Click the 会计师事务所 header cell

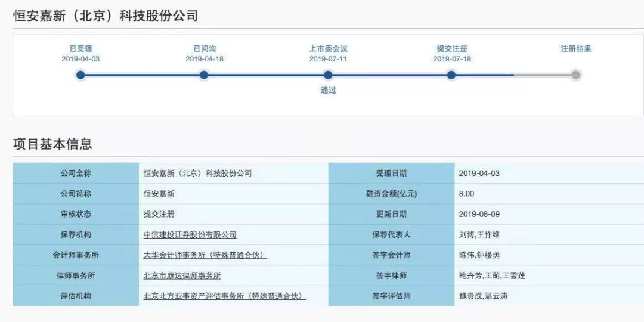point(76,255)
